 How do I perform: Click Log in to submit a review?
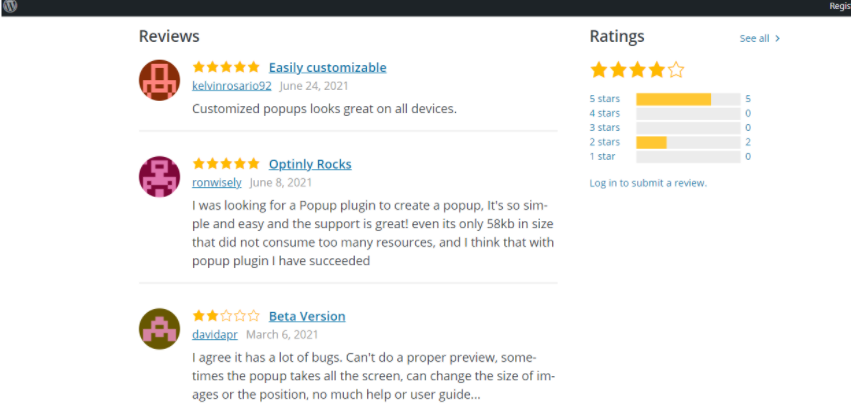(x=648, y=183)
